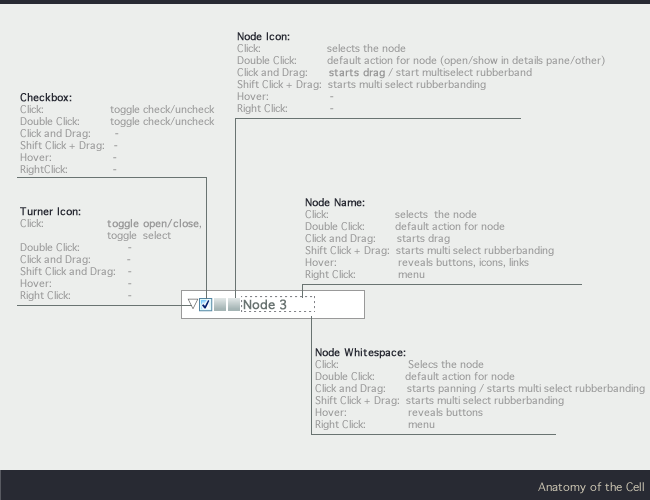
Task: Click 'reveals buttons, icons, links' text
Action: point(463,262)
